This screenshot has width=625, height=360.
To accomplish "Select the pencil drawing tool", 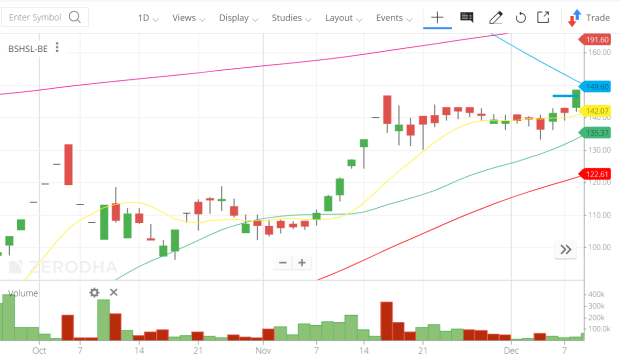I will click(495, 18).
